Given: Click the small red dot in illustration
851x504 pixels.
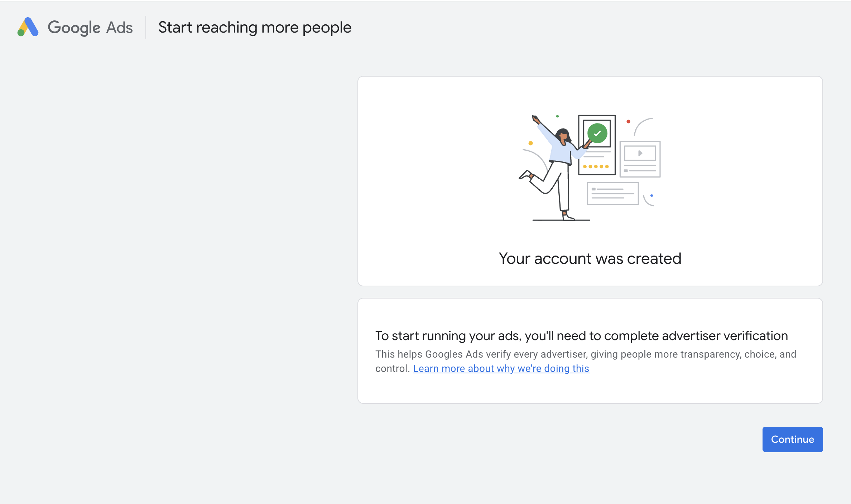Looking at the screenshot, I should click(628, 122).
